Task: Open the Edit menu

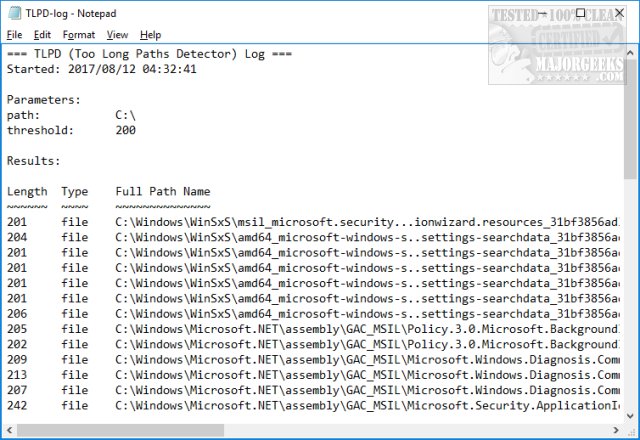Action: (x=42, y=35)
